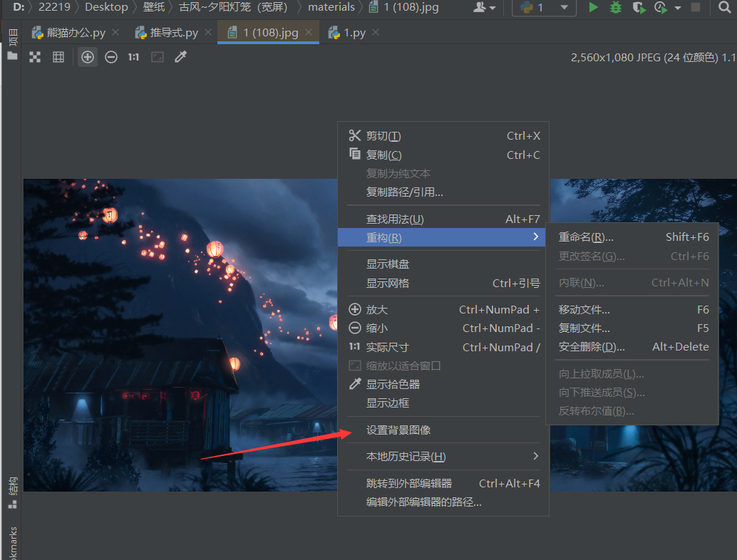Click the Profile run icon
This screenshot has height=560, width=737.
661,7
